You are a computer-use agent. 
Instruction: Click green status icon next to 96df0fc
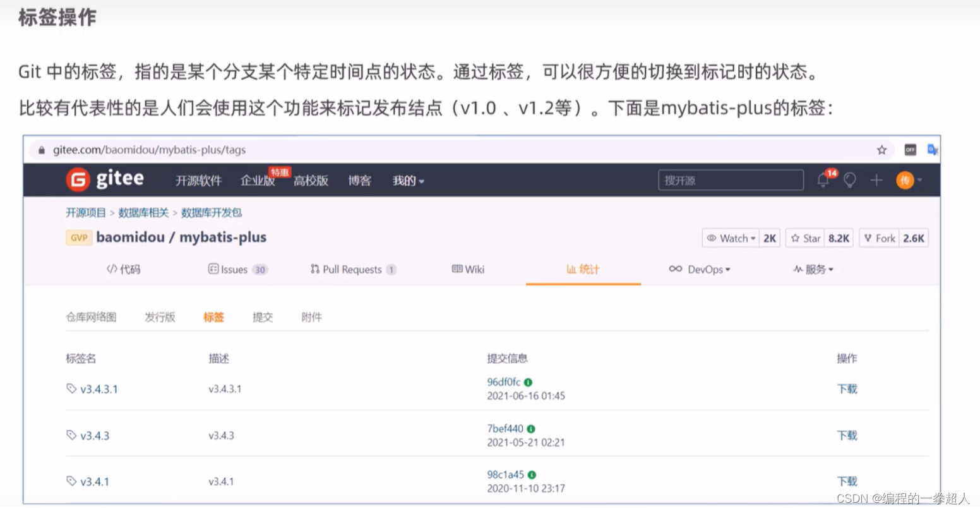[528, 382]
